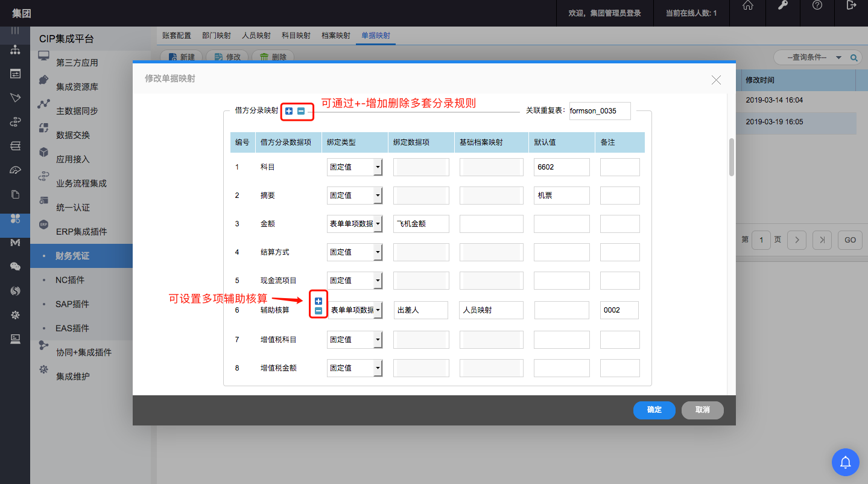Viewport: 868px width, 484px height.
Task: Expand 绑定类型 dropdown for 金额 row
Action: click(x=378, y=224)
